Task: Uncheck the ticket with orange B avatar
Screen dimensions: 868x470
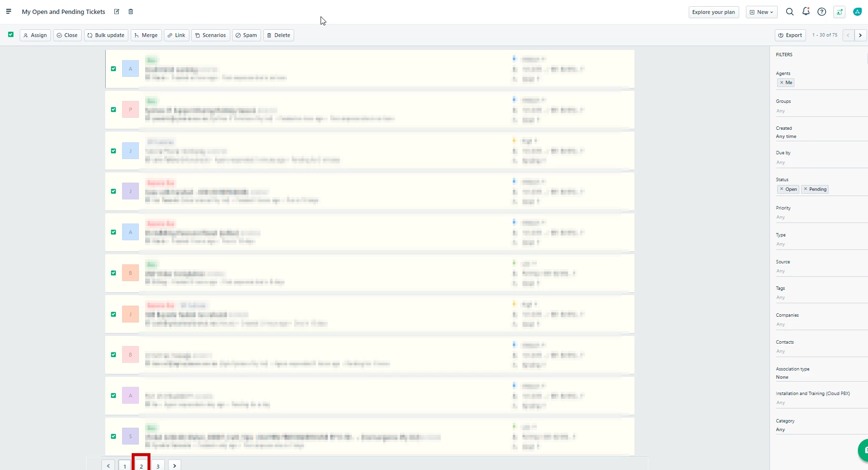Action: [x=113, y=273]
